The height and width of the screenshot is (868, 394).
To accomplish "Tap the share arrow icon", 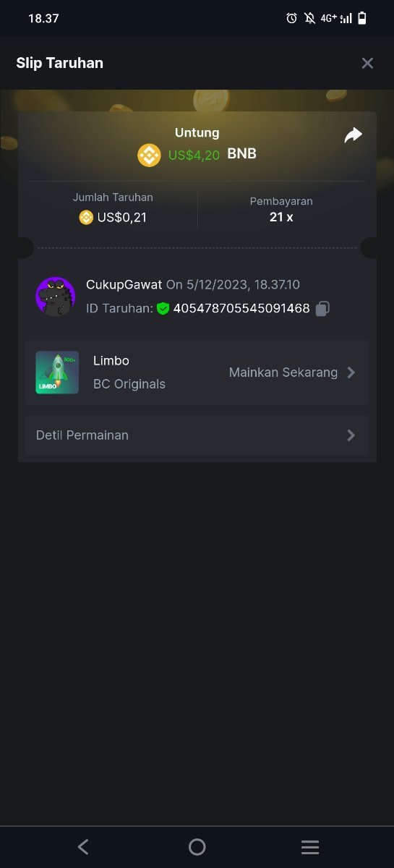I will (353, 135).
